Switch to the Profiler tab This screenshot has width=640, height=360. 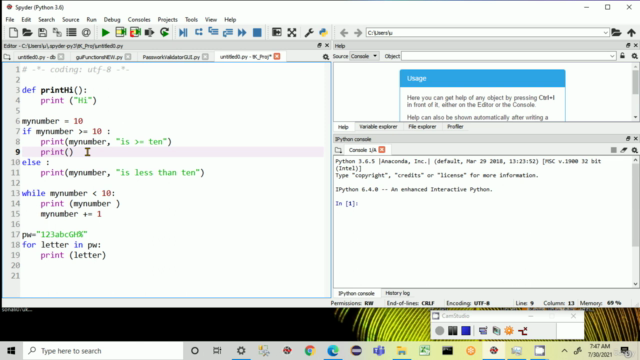pos(455,127)
